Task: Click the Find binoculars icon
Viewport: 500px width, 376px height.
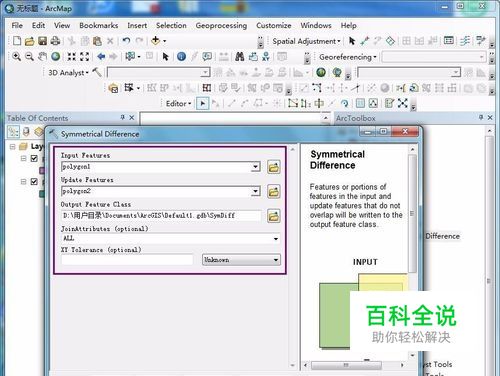Action: coord(239,56)
